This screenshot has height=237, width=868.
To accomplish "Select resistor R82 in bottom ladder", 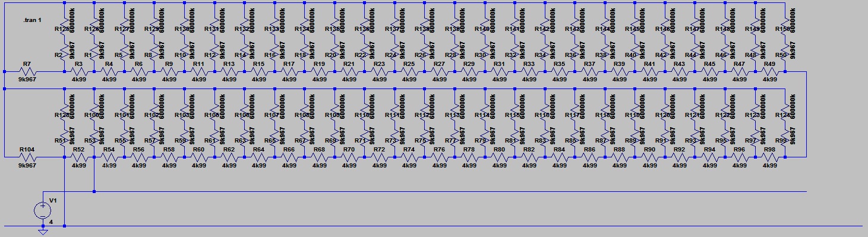I will (x=529, y=158).
